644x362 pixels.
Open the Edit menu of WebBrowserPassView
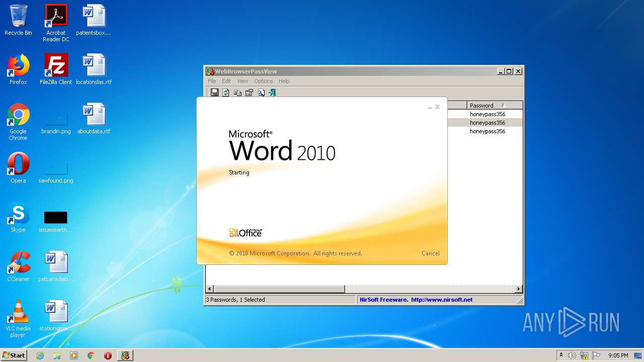pos(226,81)
